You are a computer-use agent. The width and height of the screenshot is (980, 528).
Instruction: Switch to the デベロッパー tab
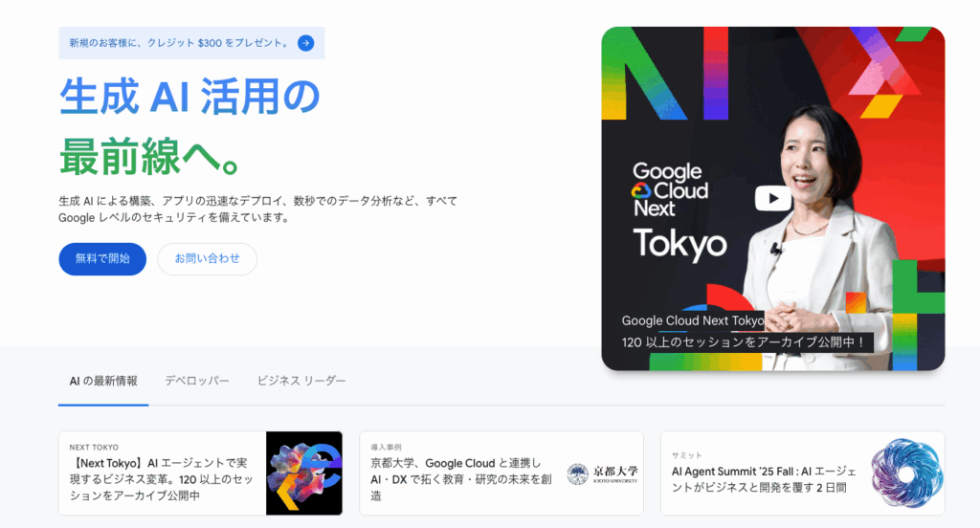tap(197, 381)
